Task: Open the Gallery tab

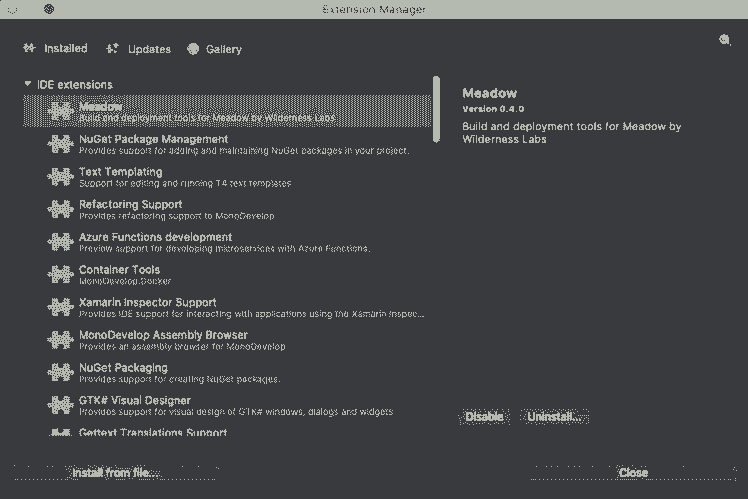Action: point(215,49)
